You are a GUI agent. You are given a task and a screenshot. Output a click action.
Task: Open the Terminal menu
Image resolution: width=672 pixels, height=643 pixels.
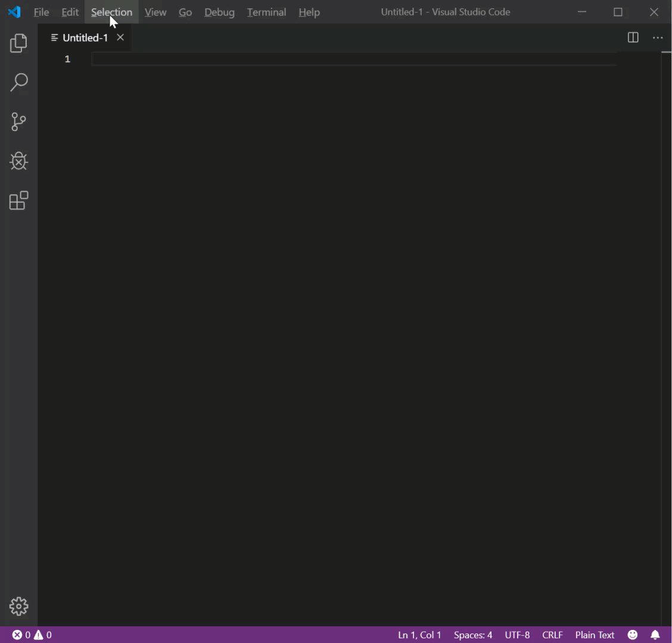(266, 12)
